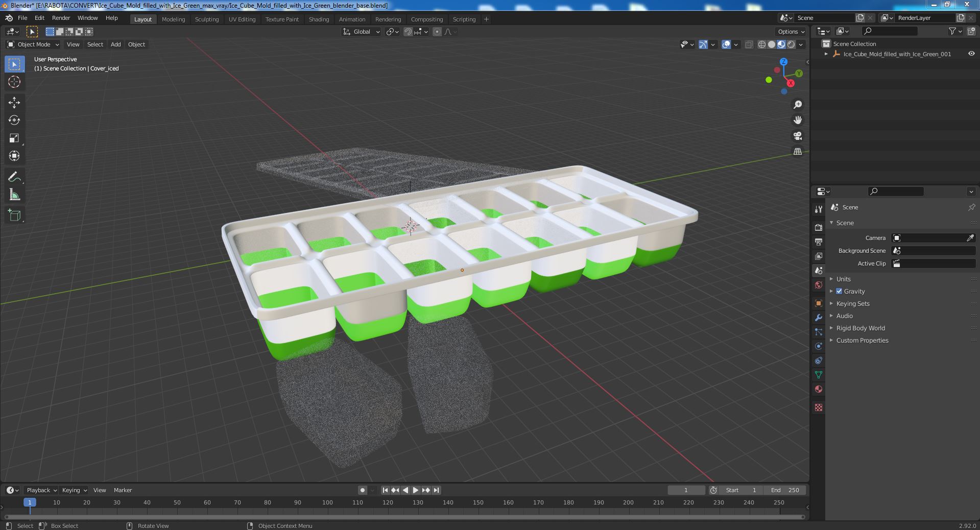Open the Playback dropdown in timeline
This screenshot has height=530, width=980.
41,490
